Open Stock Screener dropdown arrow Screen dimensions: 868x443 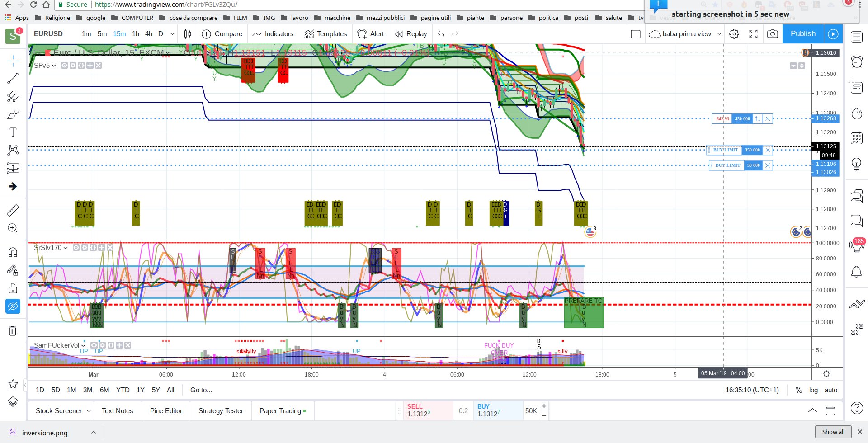point(89,411)
